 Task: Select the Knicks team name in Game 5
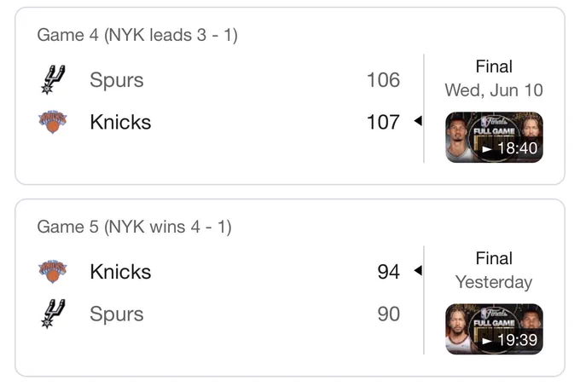tap(120, 272)
